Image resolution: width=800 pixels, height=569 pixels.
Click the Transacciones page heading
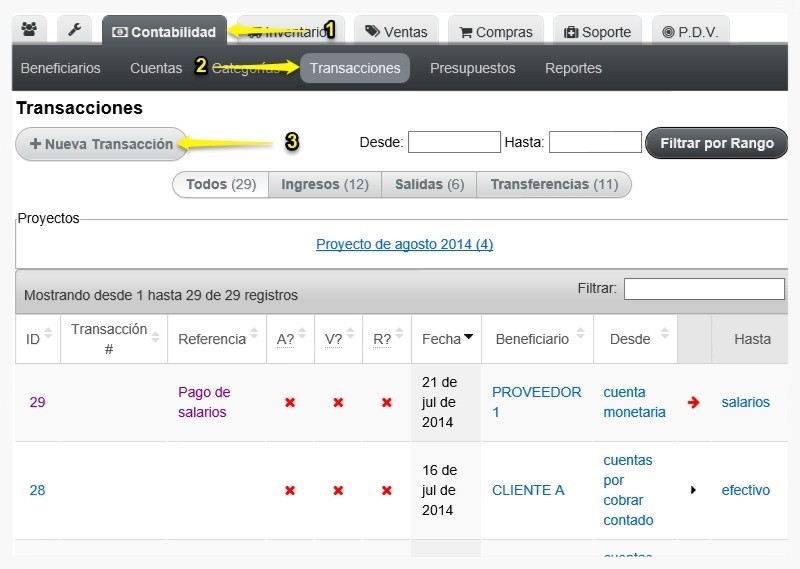point(80,108)
